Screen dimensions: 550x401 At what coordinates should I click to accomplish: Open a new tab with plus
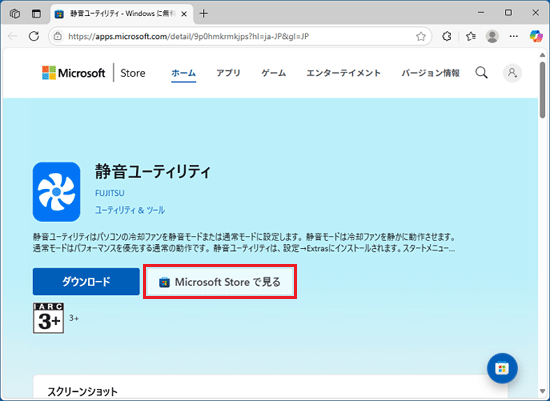(203, 14)
